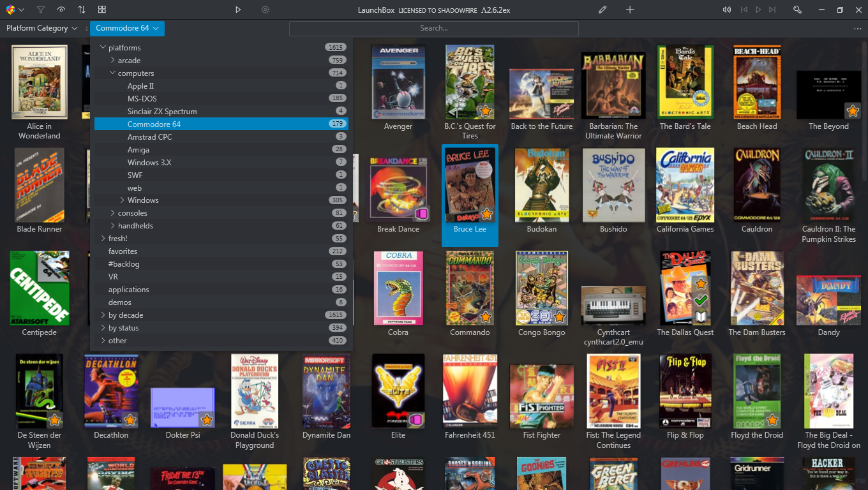Viewport: 868px width, 490px height.
Task: Click the 179 count badge for Commodore 64
Action: point(338,124)
